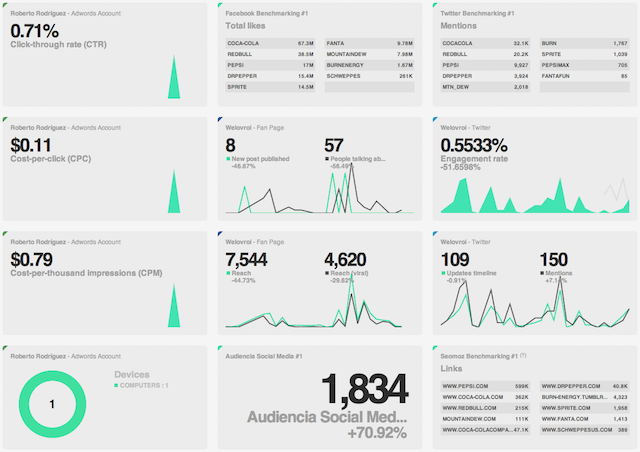Click the Engagement rate area chart
The image size is (640, 452).
pos(535,195)
